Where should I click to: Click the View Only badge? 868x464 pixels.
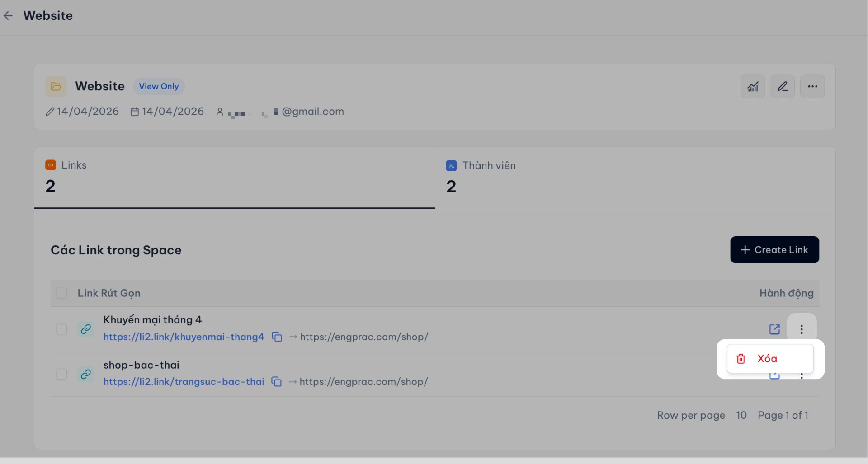point(159,86)
